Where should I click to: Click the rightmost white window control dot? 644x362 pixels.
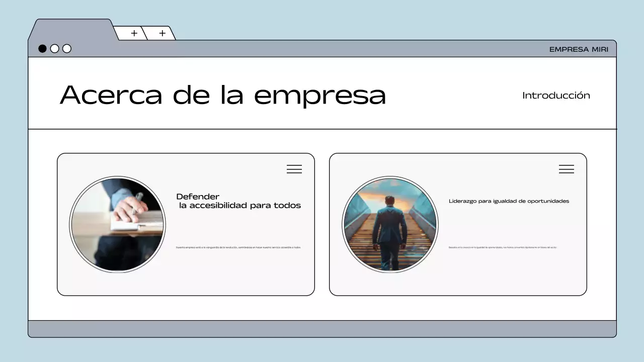pos(66,49)
